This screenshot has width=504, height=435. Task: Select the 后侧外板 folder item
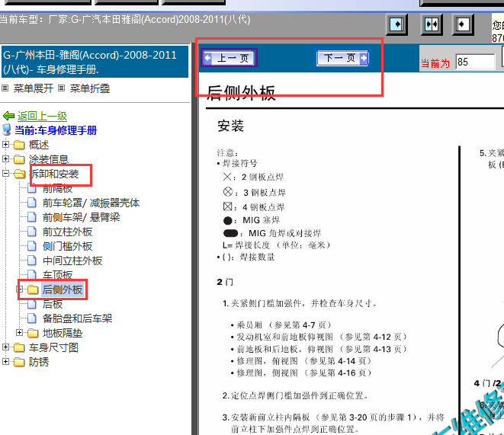point(63,289)
